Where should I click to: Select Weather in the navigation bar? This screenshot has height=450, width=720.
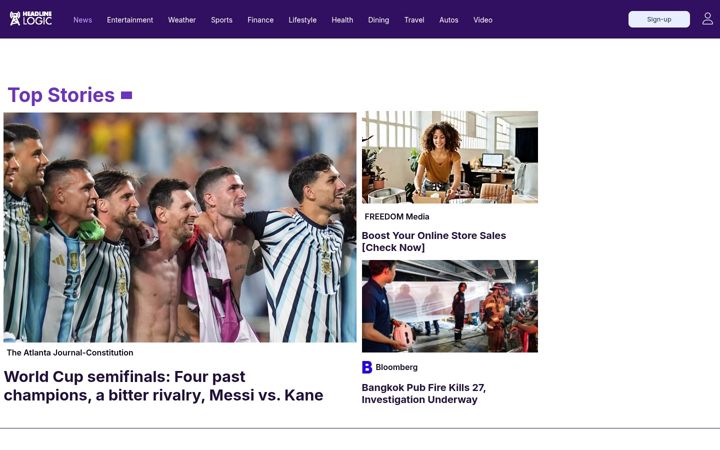[182, 20]
